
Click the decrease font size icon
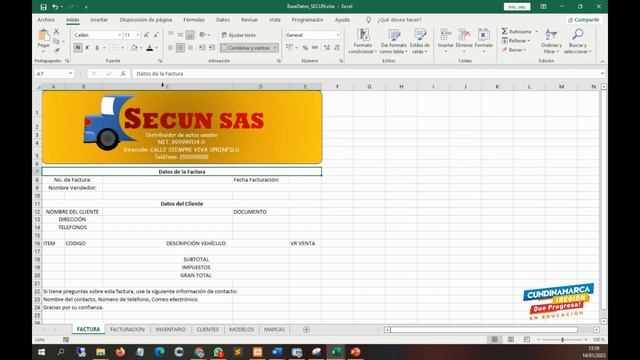tap(156, 35)
